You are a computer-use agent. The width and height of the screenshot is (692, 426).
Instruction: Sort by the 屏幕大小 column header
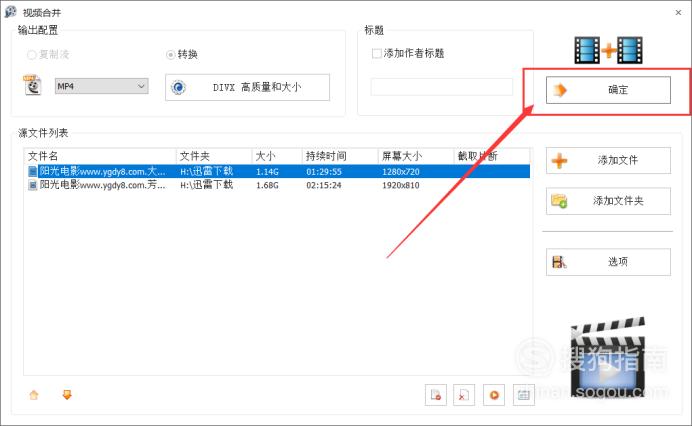coord(416,156)
